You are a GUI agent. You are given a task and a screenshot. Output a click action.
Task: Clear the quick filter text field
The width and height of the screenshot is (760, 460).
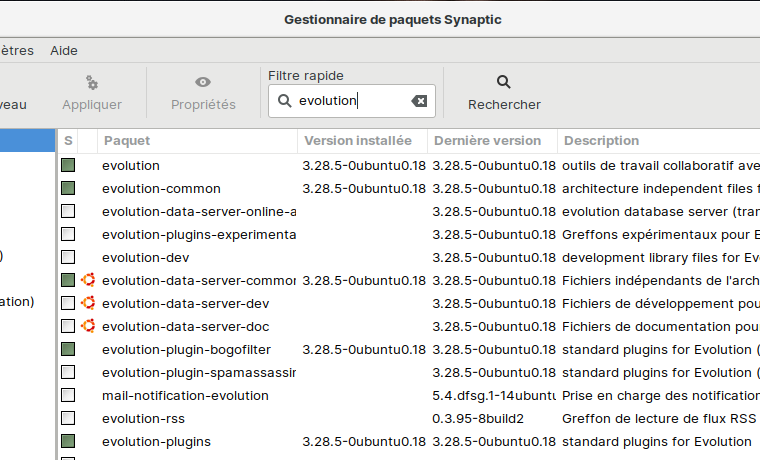419,101
